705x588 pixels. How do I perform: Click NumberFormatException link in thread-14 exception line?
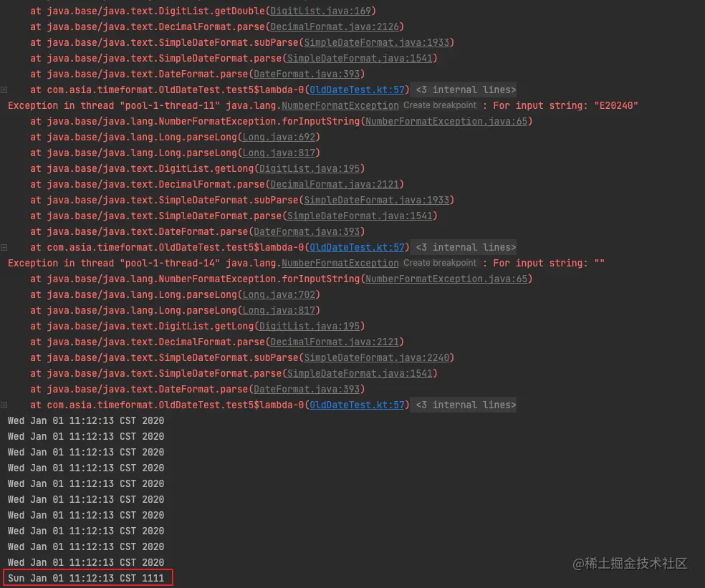[x=340, y=263]
